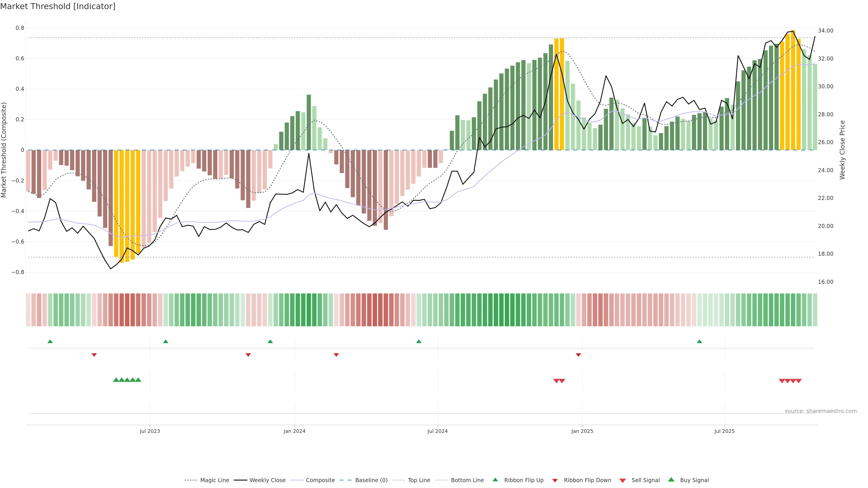Click the Jan 2024 x-axis label
Viewport: 868px width, 488px height.
pos(294,431)
